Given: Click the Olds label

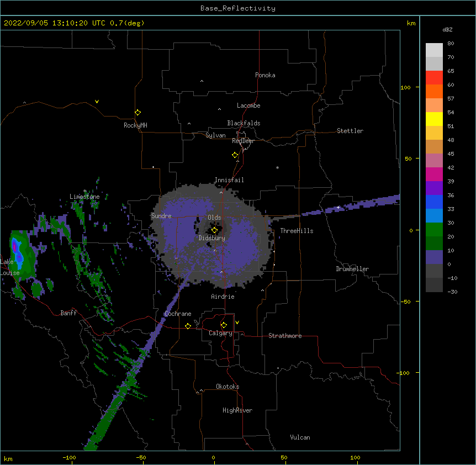Looking at the screenshot, I should click(x=214, y=218).
